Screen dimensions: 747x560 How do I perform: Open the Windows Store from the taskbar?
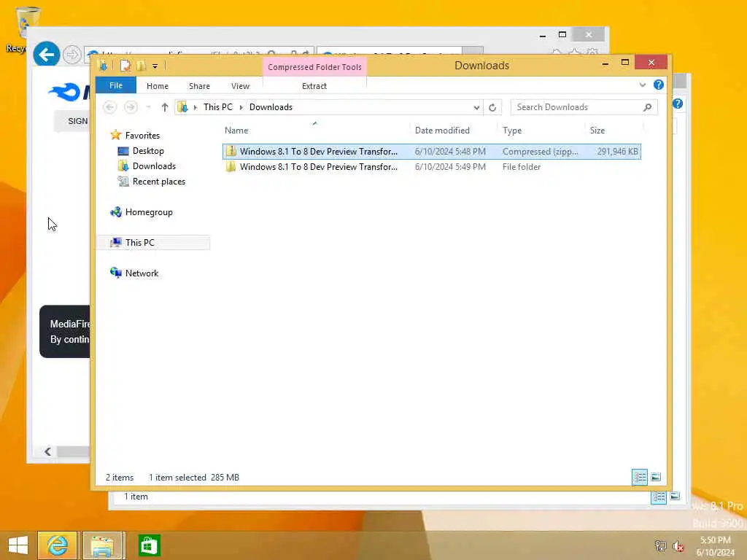click(x=149, y=545)
